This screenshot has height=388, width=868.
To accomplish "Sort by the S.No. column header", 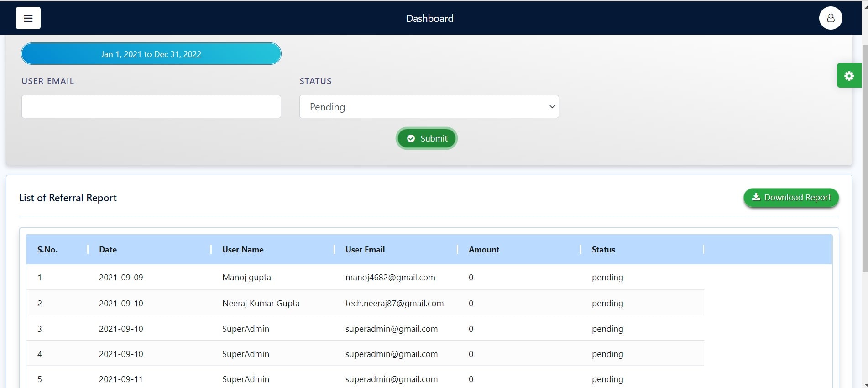I will click(x=47, y=250).
